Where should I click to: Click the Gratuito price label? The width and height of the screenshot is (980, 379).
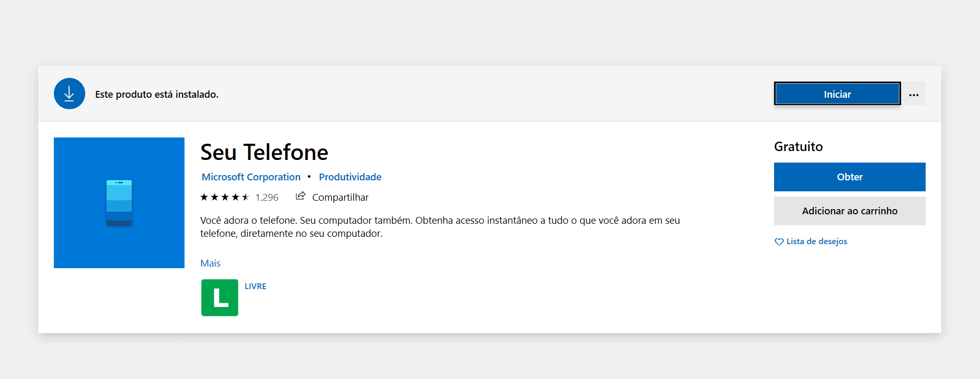point(798,146)
